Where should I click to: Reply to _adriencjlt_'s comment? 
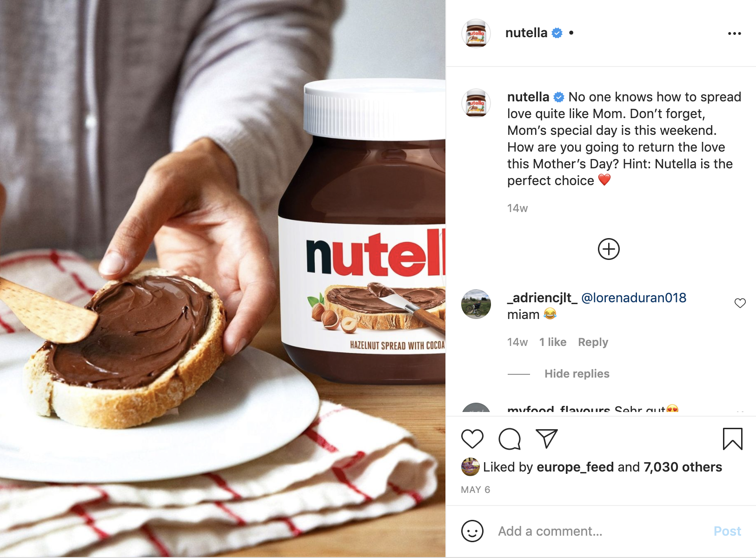pyautogui.click(x=593, y=342)
